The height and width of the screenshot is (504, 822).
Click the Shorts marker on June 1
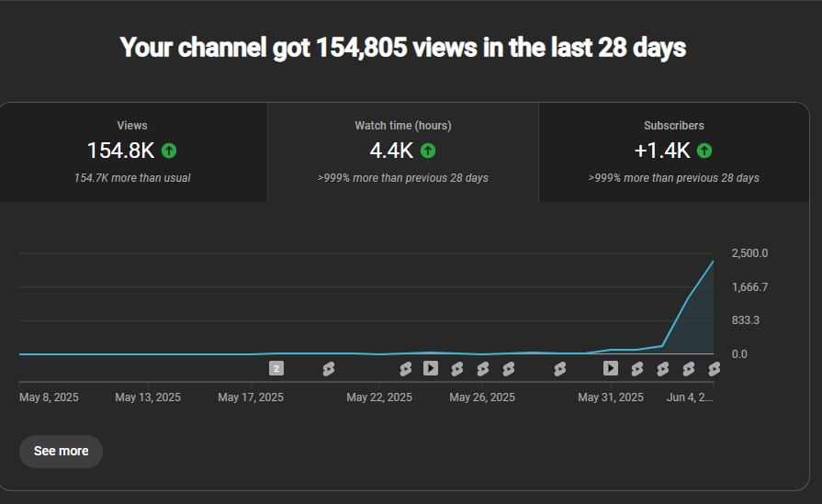[637, 369]
